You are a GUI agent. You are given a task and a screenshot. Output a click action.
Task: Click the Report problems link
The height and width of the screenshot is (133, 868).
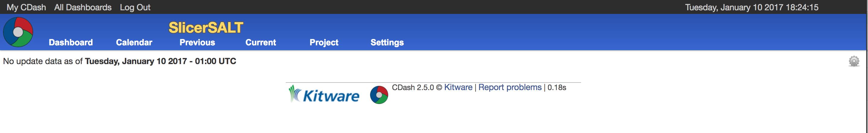509,87
